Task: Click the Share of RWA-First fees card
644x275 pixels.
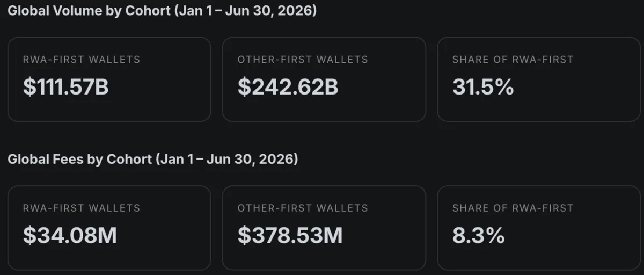Action: point(539,228)
